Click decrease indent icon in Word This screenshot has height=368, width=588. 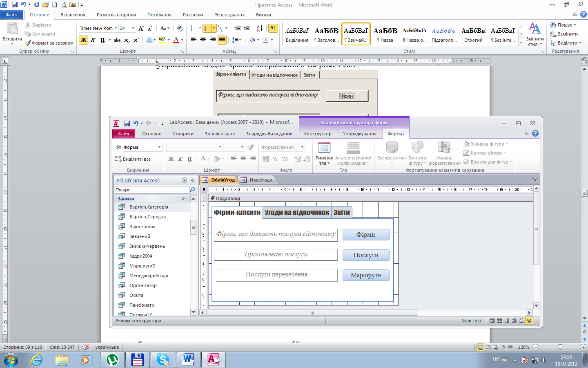click(238, 28)
